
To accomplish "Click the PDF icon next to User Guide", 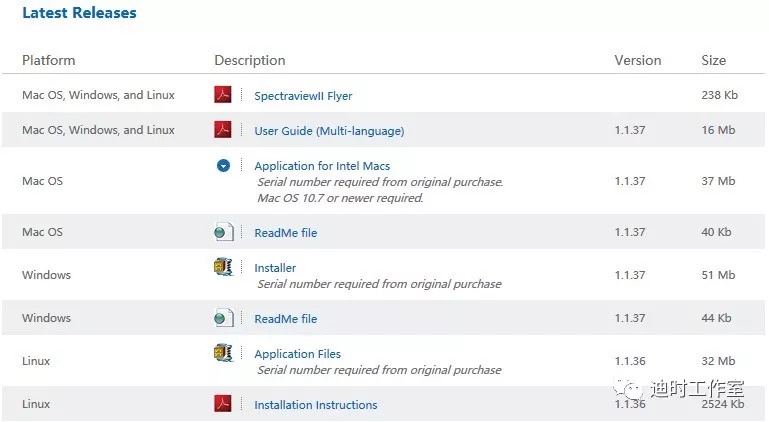I will (x=223, y=130).
